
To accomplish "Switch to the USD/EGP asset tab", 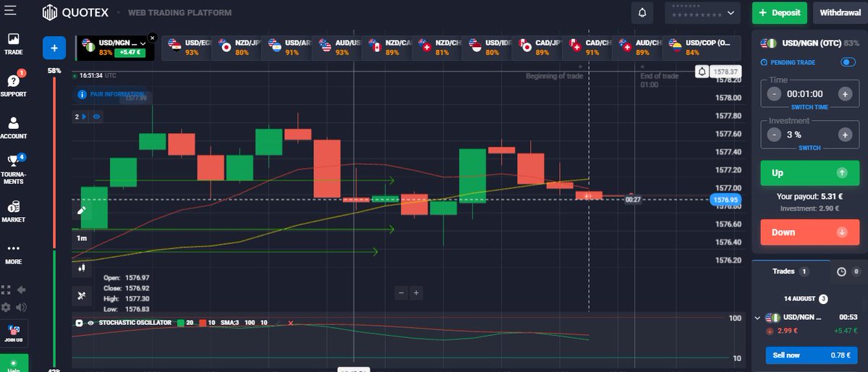I will tap(186, 48).
